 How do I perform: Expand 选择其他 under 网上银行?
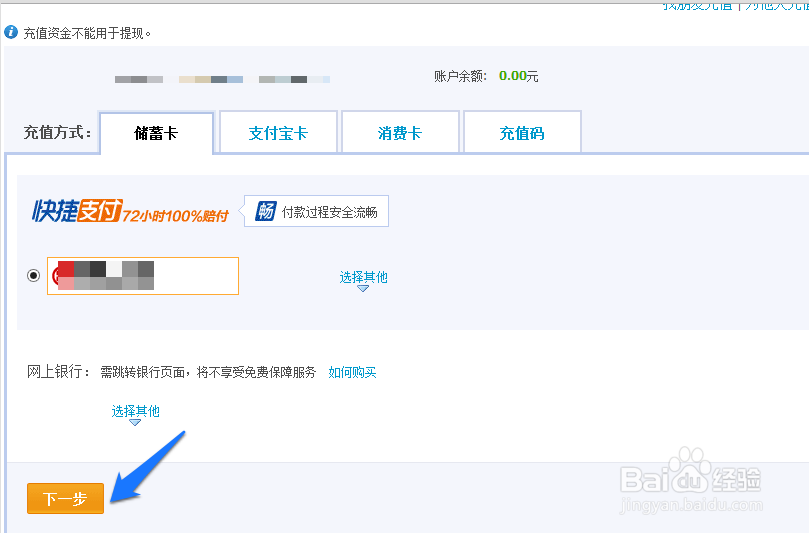coord(135,414)
